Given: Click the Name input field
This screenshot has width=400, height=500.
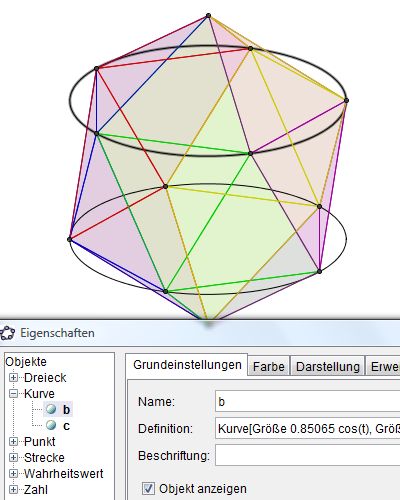Looking at the screenshot, I should point(307,402).
